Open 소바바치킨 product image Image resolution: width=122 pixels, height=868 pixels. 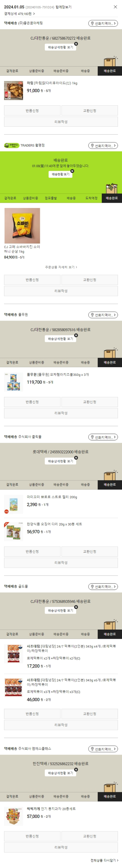(22, 226)
